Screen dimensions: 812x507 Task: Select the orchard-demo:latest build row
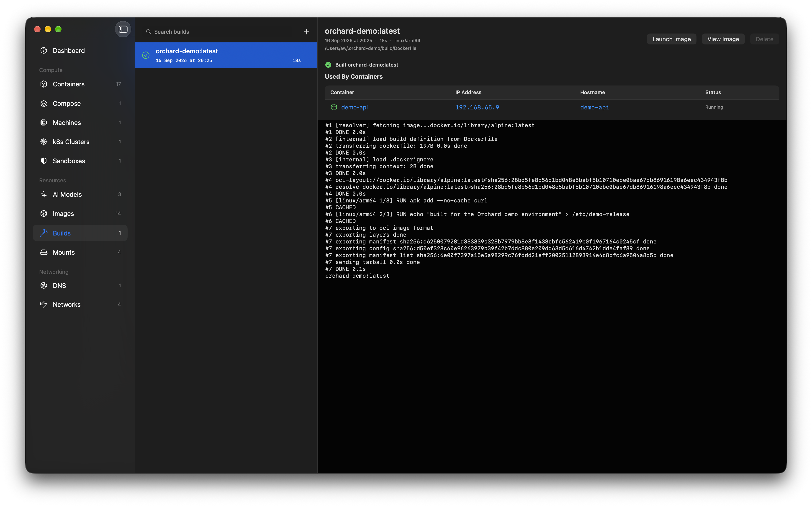coord(226,55)
